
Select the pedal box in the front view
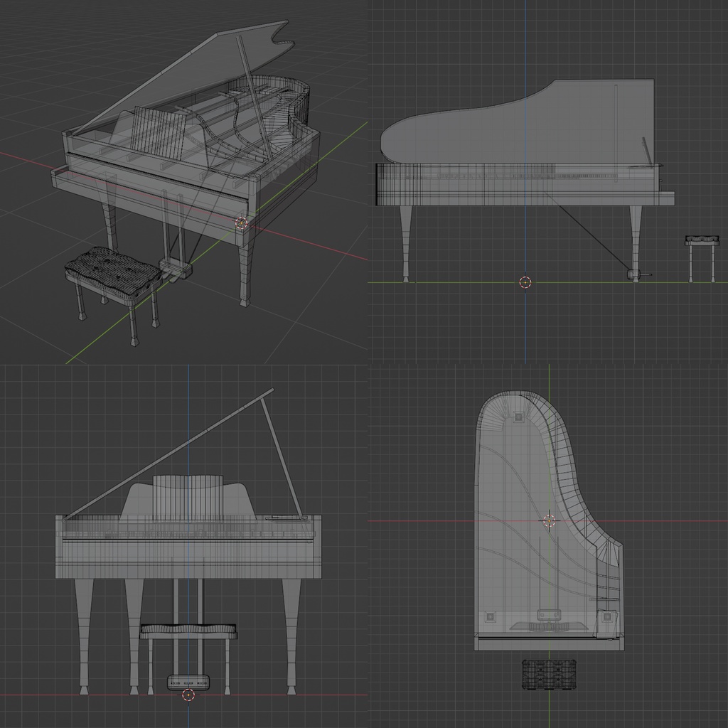(188, 682)
